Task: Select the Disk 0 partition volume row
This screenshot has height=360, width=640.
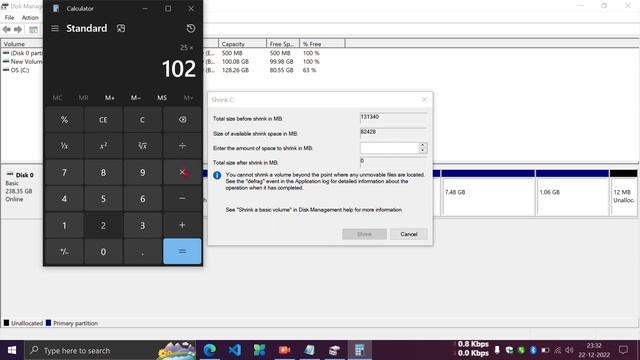Action: tap(23, 53)
